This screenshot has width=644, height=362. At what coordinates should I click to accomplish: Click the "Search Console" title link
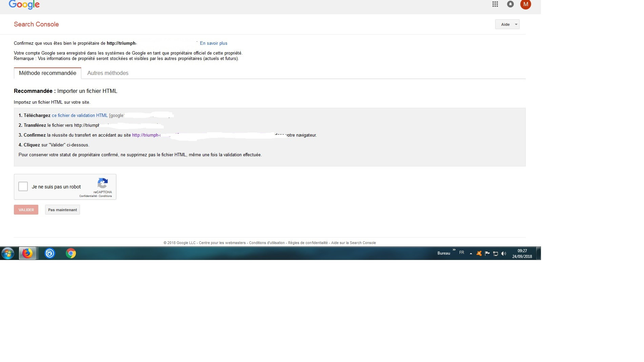click(x=36, y=24)
